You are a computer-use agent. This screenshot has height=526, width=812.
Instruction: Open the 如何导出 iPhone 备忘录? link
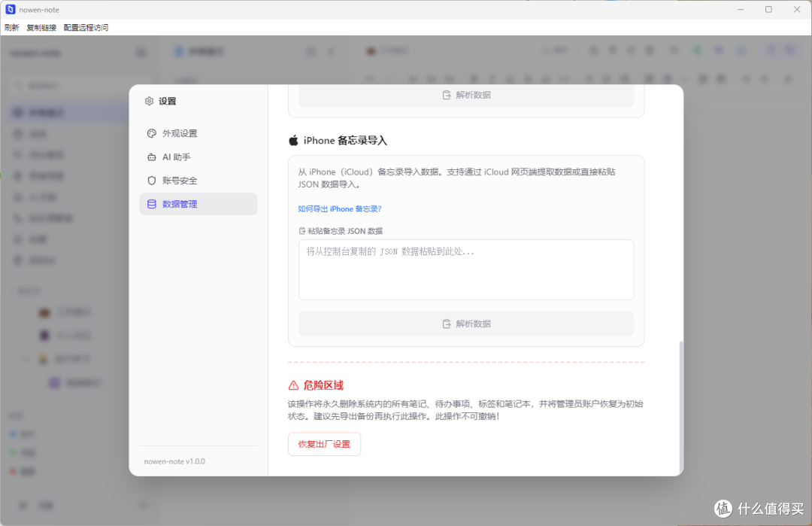pyautogui.click(x=340, y=209)
